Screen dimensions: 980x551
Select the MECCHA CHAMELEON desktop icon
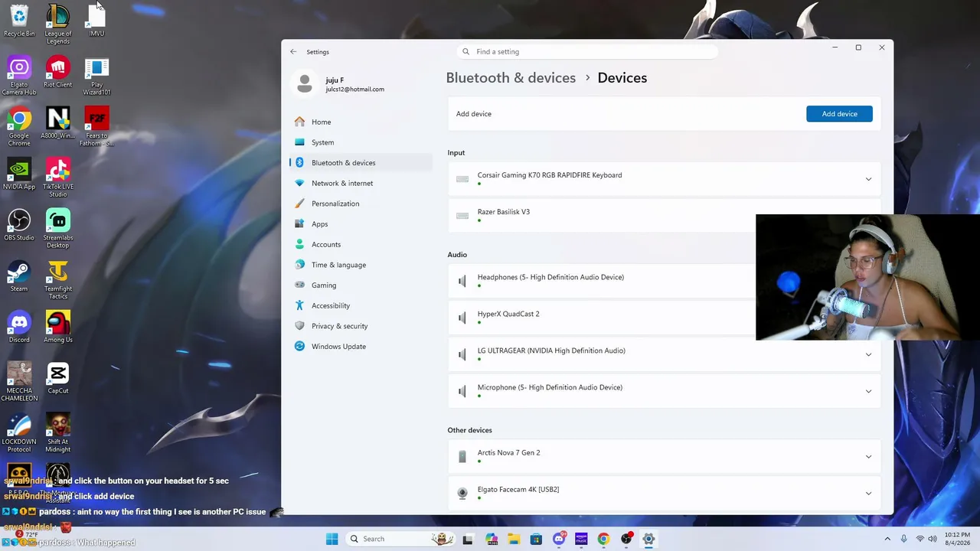point(19,382)
